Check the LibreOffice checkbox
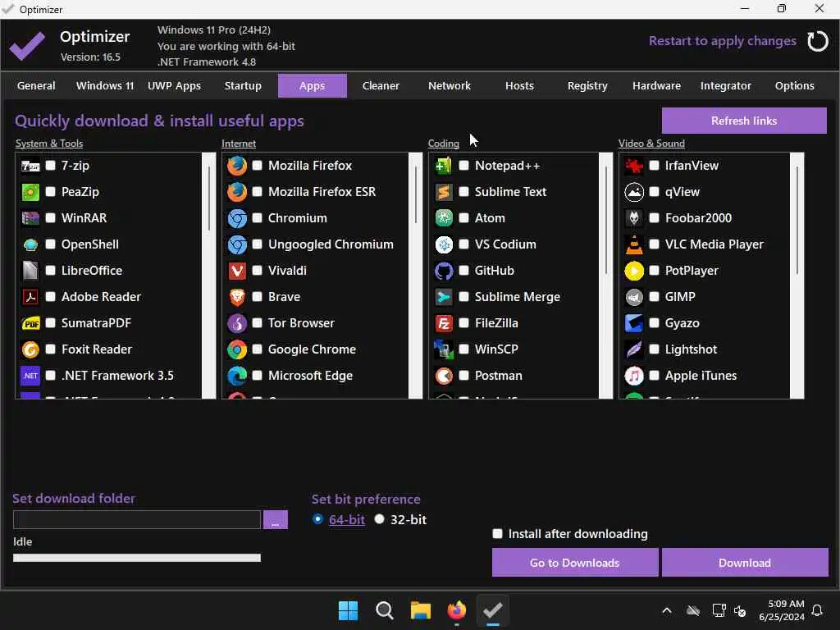 [x=50, y=271]
